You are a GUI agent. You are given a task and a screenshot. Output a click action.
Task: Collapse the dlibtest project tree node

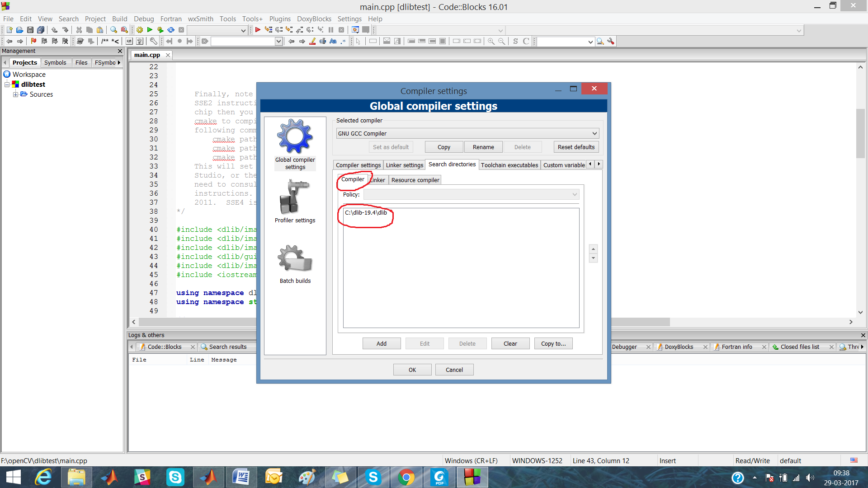(7, 84)
